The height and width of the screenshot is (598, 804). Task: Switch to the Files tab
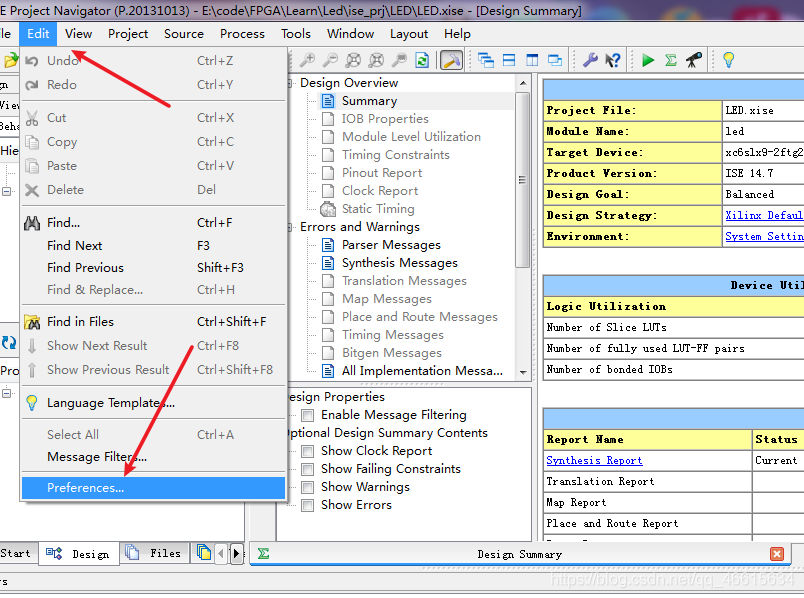tap(154, 553)
